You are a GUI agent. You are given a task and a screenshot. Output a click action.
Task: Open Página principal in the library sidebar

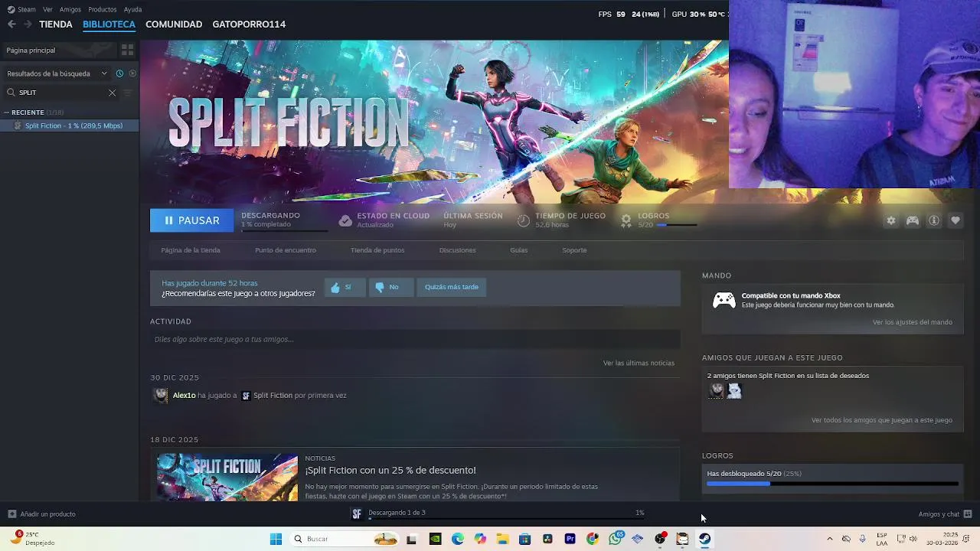pos(58,50)
